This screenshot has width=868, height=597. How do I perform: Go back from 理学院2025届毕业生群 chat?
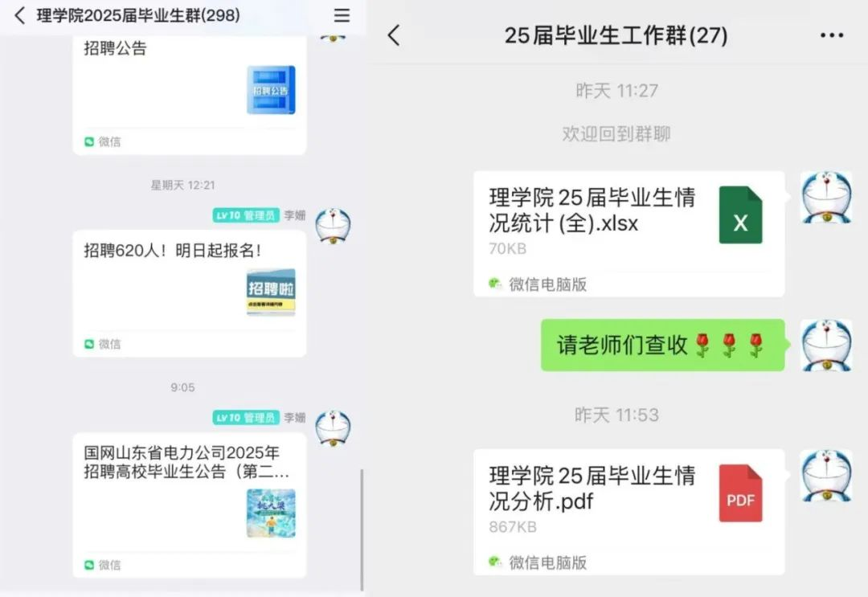(20, 15)
